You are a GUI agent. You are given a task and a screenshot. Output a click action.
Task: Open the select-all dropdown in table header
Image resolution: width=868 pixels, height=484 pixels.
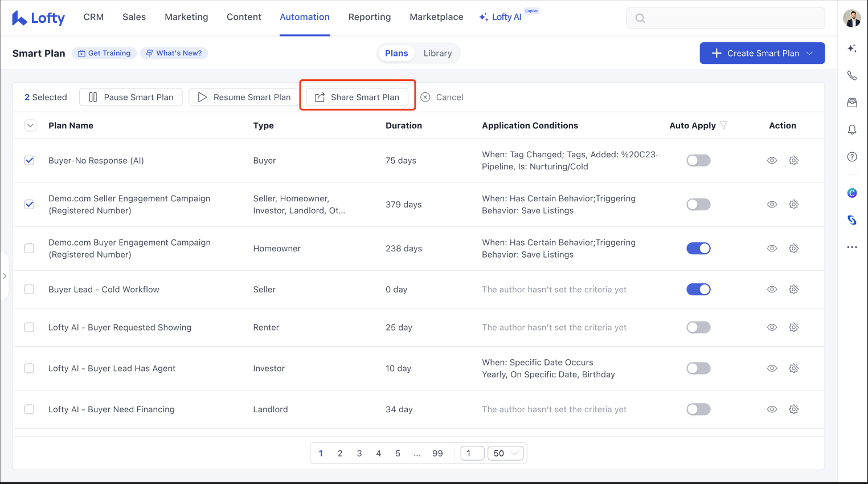coord(31,125)
